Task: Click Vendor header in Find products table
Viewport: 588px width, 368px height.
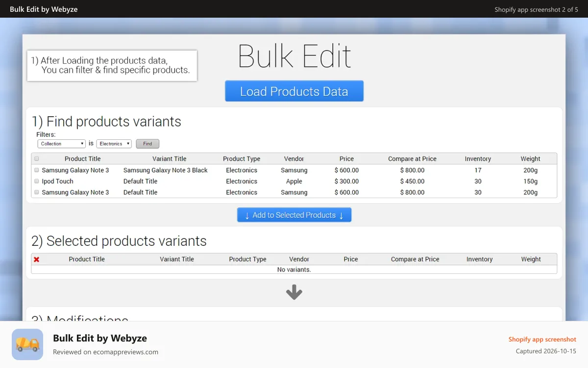Action: point(294,158)
